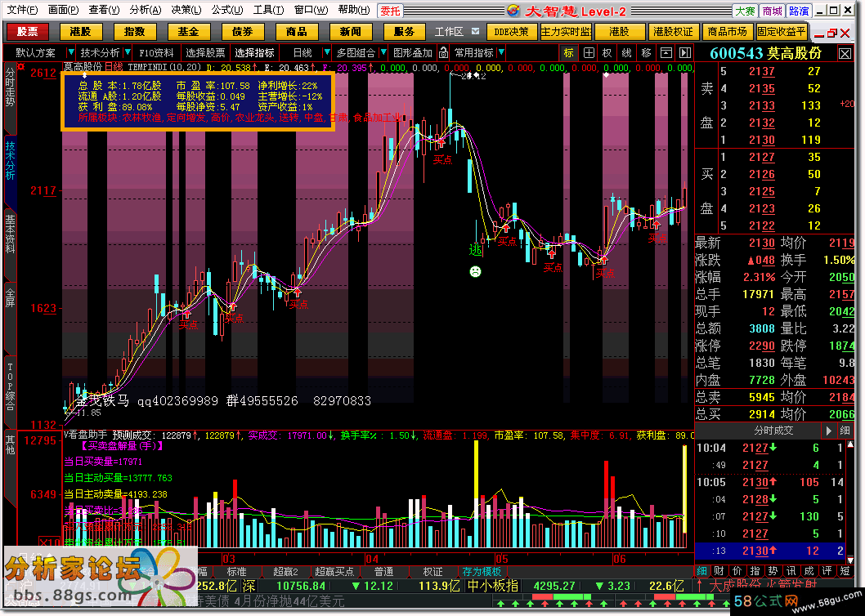Screen dimensions: 865x616
Task: Toggle the 权 ex-rights adjustment button
Action: [x=607, y=53]
